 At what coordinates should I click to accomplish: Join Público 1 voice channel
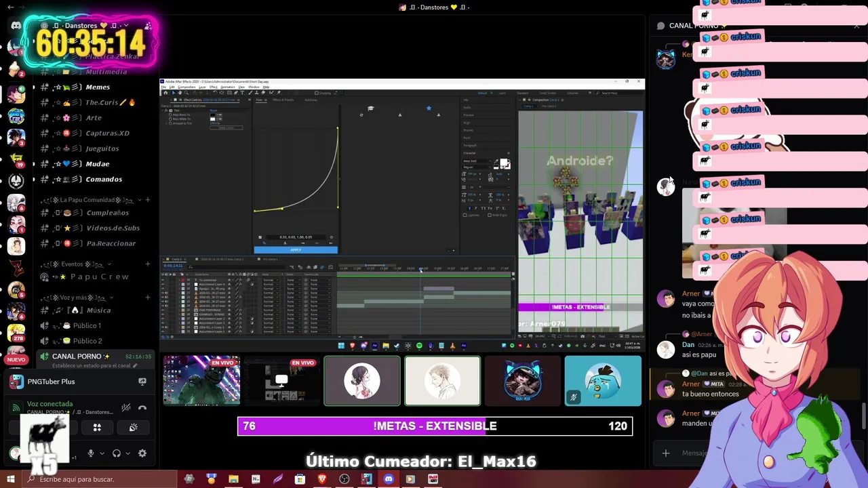click(x=87, y=325)
